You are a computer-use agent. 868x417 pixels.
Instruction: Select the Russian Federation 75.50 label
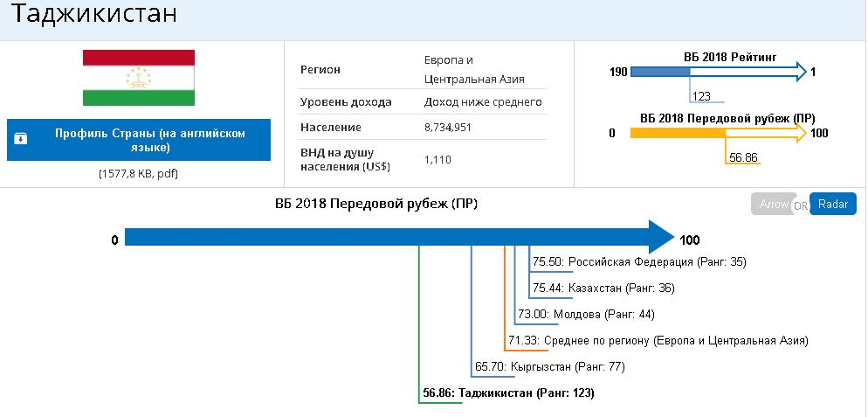tap(639, 261)
